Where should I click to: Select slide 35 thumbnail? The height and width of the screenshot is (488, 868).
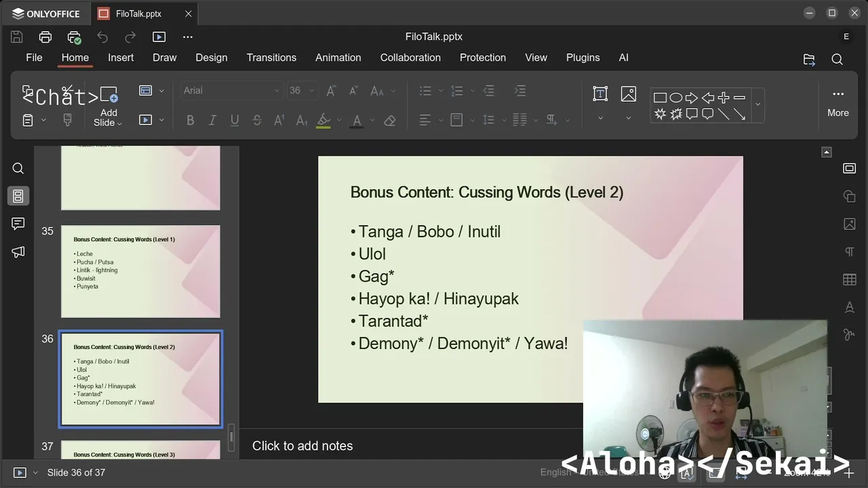pos(140,271)
